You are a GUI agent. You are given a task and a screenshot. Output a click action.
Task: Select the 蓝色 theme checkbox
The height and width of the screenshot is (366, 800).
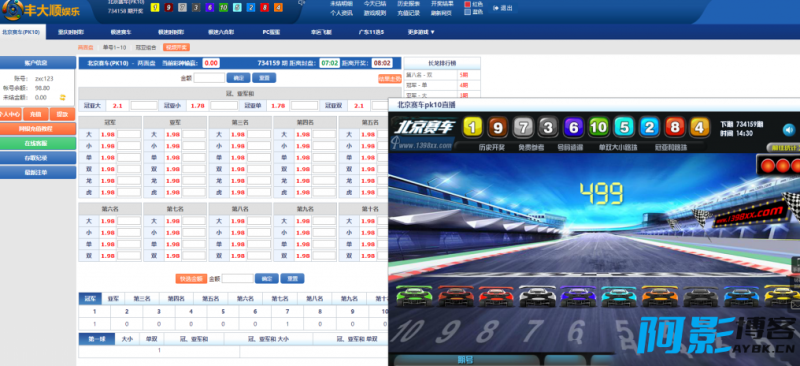467,12
